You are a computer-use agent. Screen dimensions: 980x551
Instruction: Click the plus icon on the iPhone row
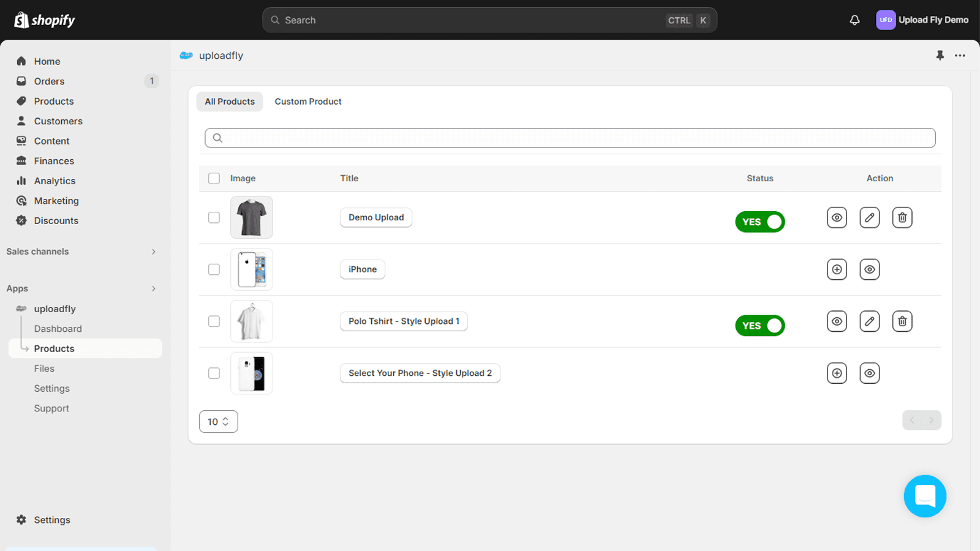click(x=837, y=269)
